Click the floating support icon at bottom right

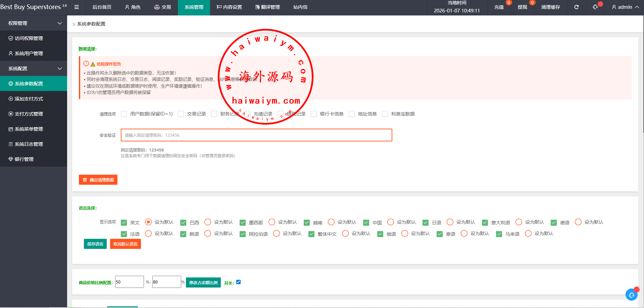(631, 295)
